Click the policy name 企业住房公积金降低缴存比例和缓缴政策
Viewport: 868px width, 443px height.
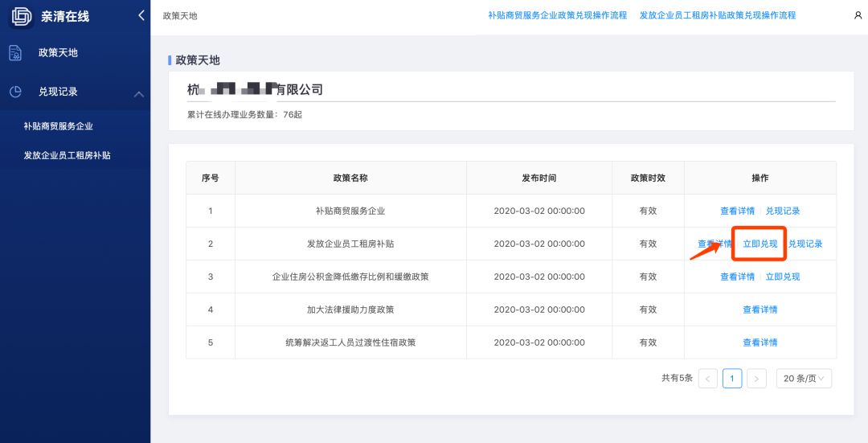tap(350, 277)
